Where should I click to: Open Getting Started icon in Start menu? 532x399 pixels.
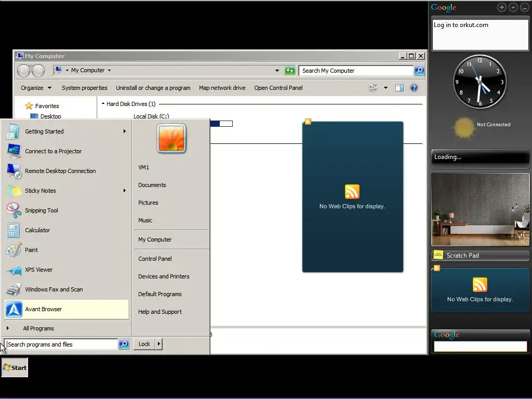pos(13,131)
